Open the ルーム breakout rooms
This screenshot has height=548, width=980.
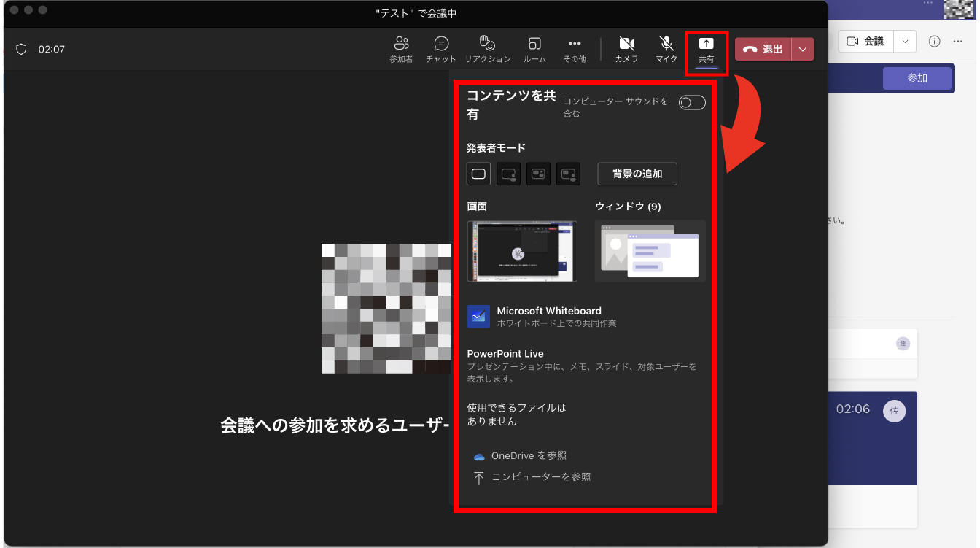tap(534, 49)
